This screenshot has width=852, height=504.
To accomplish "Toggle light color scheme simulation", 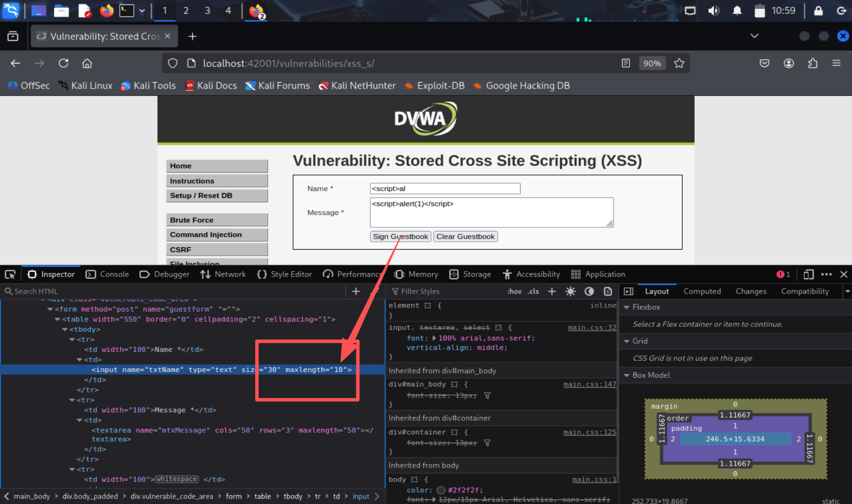I will tap(570, 291).
